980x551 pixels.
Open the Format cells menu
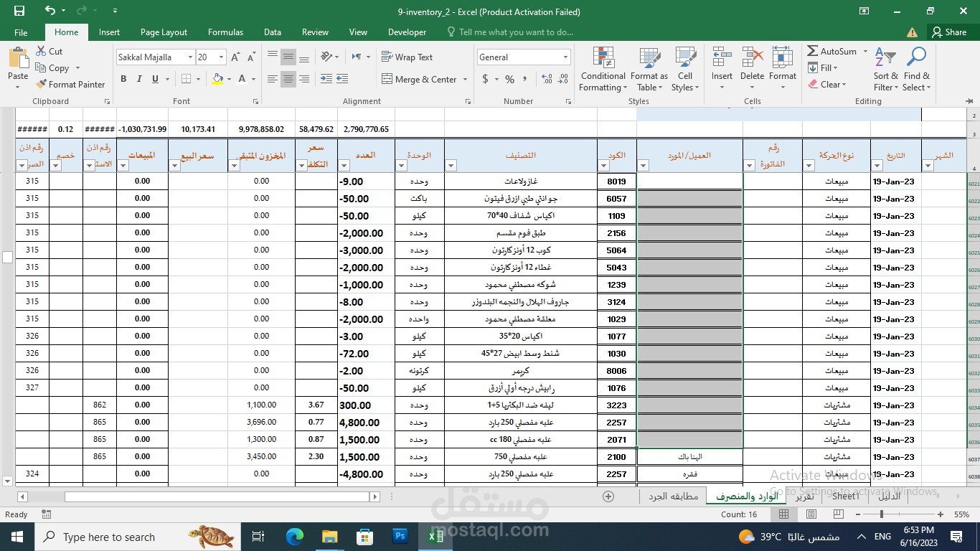point(783,69)
